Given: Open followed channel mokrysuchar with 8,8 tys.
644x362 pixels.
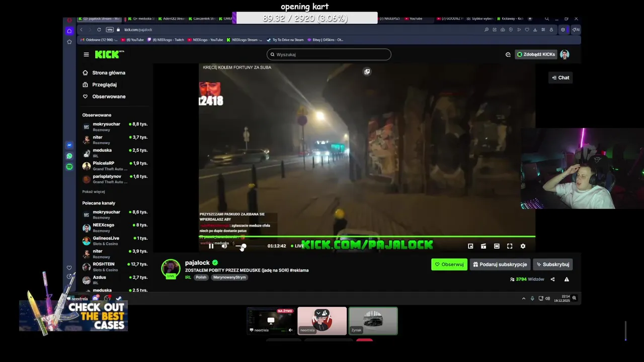Looking at the screenshot, I should click(115, 126).
